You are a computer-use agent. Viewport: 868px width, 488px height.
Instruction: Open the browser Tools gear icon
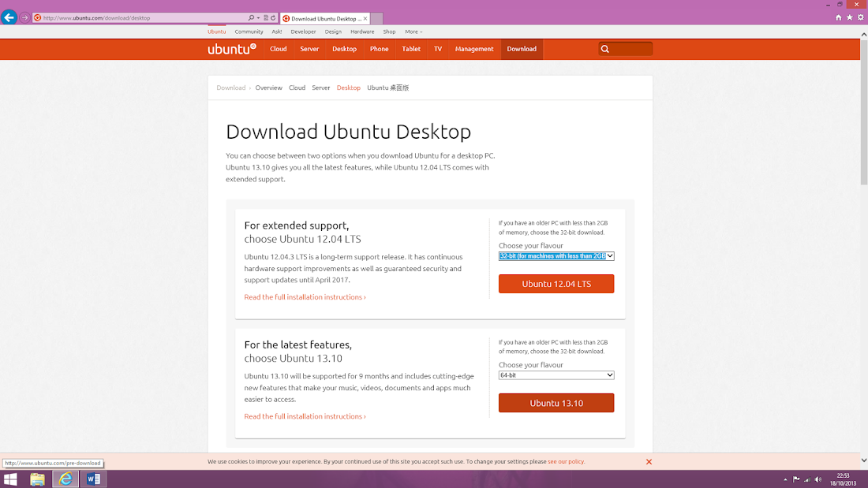(861, 17)
